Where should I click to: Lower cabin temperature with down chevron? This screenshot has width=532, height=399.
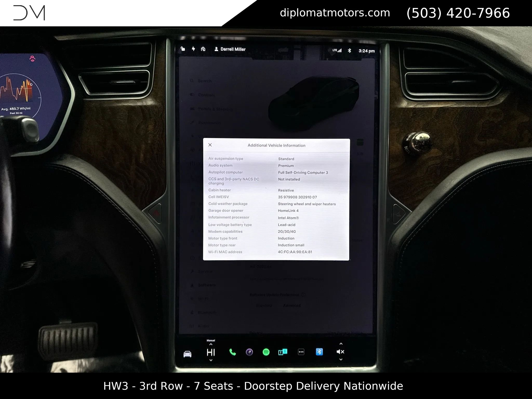[211, 360]
